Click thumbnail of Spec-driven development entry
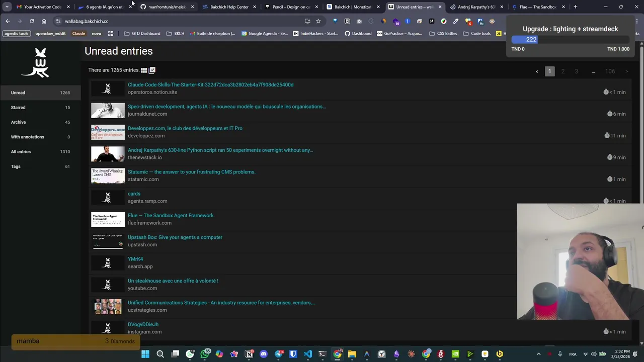The width and height of the screenshot is (644, 362). pos(108,110)
